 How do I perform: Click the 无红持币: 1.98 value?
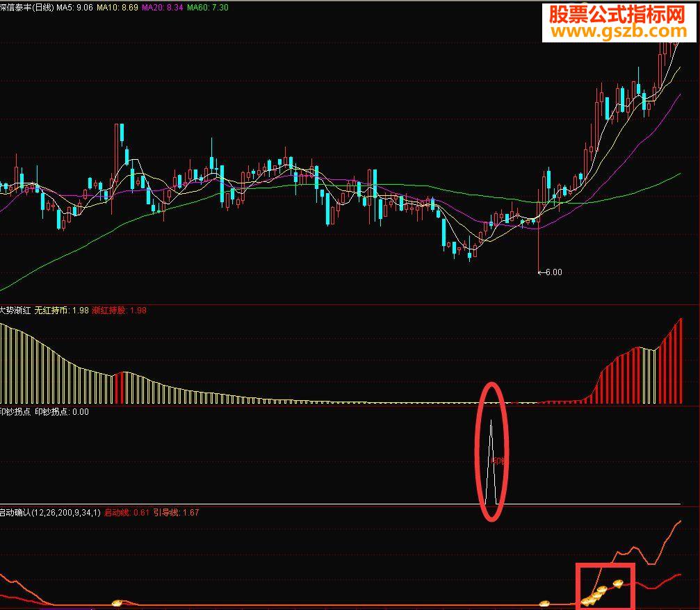pos(62,311)
